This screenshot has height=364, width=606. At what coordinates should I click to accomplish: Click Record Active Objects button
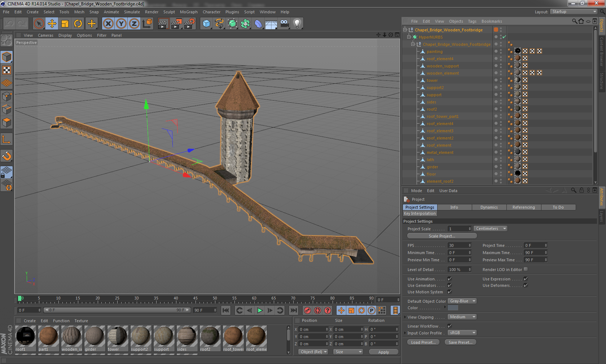307,310
